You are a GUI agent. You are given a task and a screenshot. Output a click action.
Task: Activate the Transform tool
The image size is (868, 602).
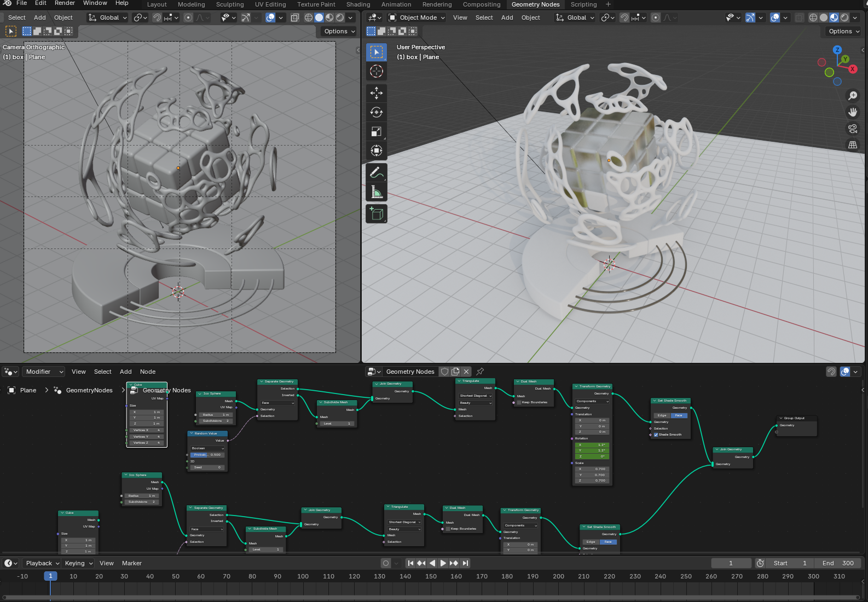[x=376, y=150]
